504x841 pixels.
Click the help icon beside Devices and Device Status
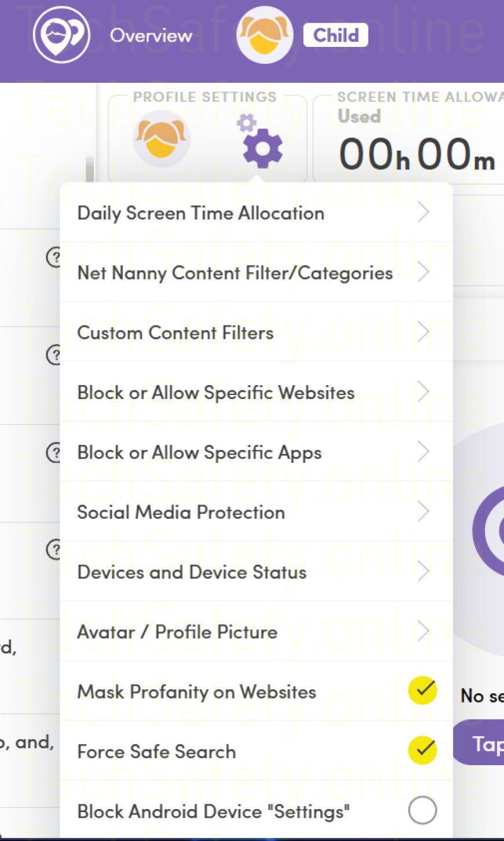coord(54,549)
